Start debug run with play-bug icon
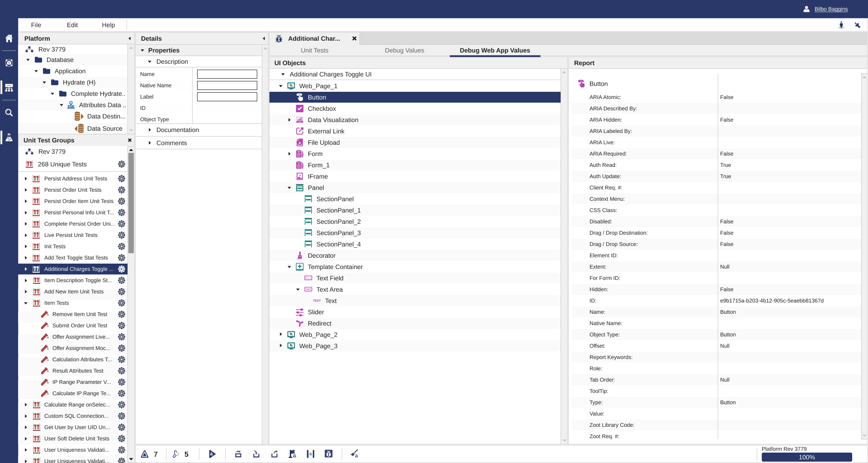868x463 pixels. (212, 454)
